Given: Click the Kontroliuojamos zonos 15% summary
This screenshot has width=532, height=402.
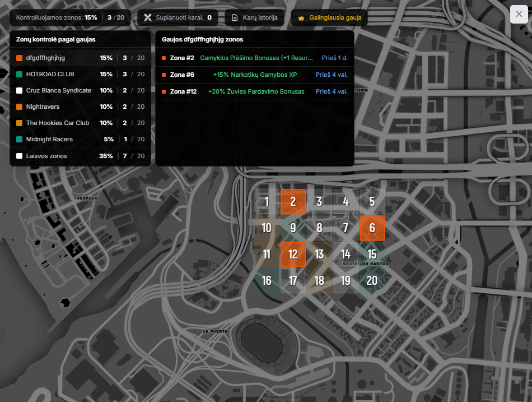Looking at the screenshot, I should [x=70, y=18].
